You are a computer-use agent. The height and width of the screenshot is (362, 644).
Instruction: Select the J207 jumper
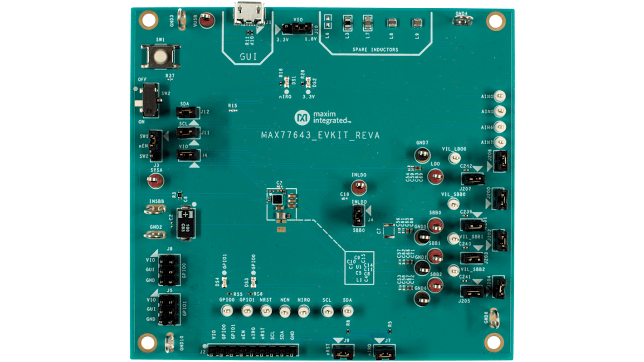click(473, 179)
